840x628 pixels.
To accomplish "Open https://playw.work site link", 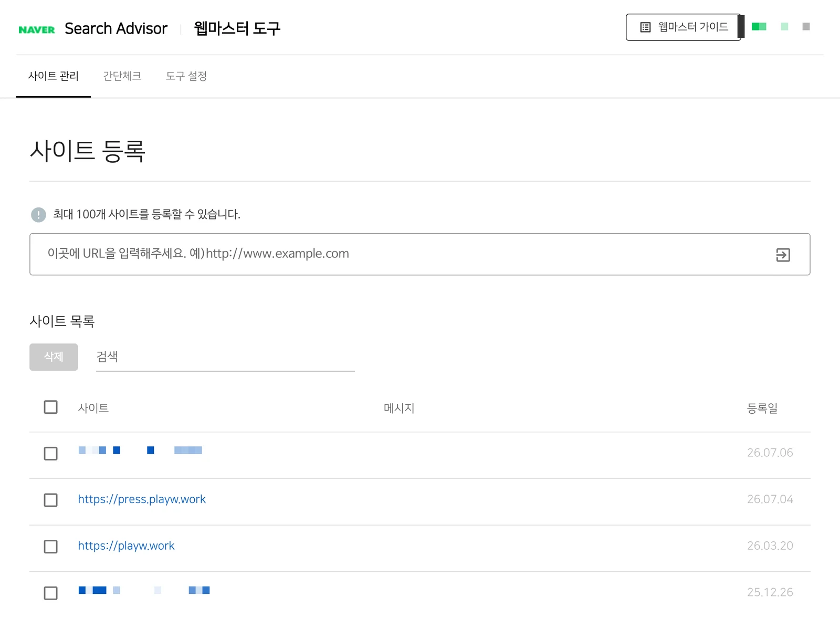I will (x=126, y=546).
